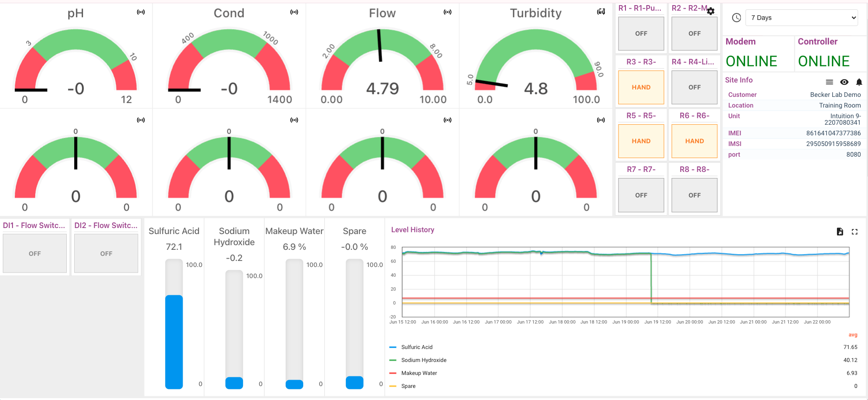Click the Flow gauge reading 4.79
The width and height of the screenshot is (868, 400).
click(383, 89)
